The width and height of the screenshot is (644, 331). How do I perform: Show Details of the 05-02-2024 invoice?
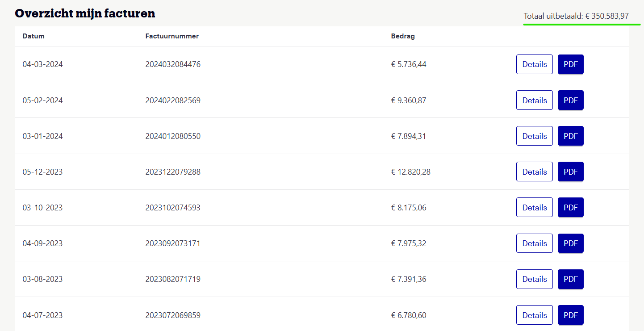click(x=534, y=100)
